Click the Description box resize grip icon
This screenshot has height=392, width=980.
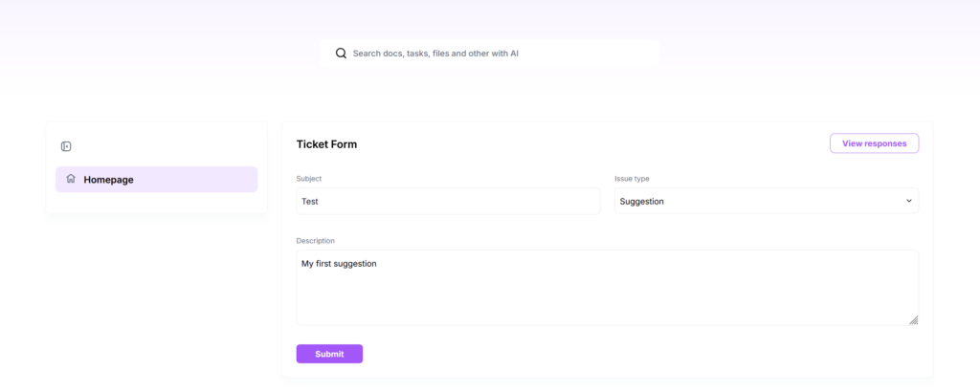913,319
